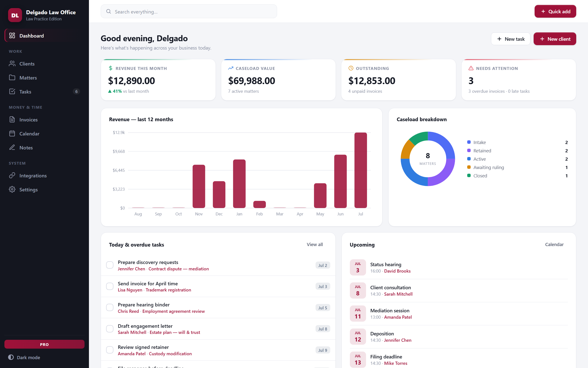Go to Clients in the sidebar

pos(44,64)
